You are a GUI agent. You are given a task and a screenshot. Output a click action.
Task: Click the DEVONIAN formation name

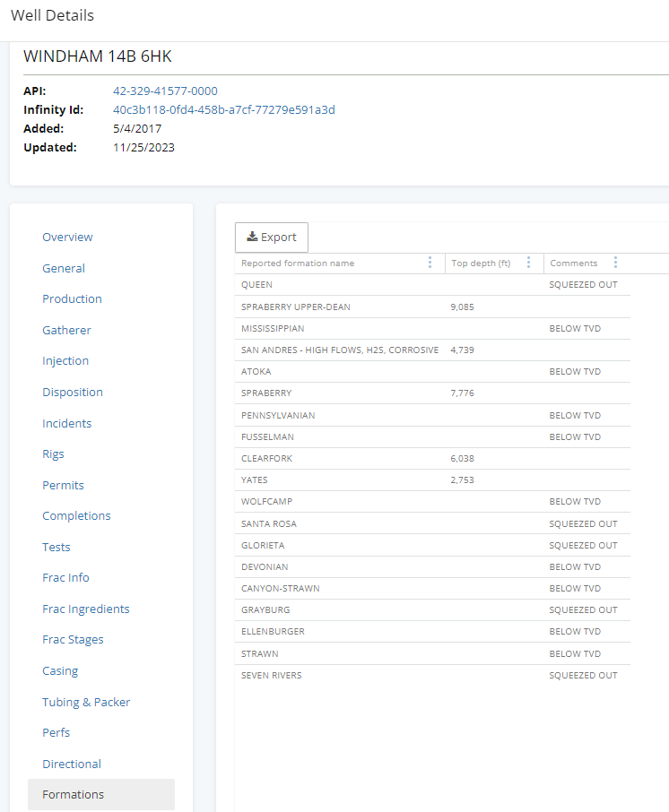pyautogui.click(x=265, y=567)
